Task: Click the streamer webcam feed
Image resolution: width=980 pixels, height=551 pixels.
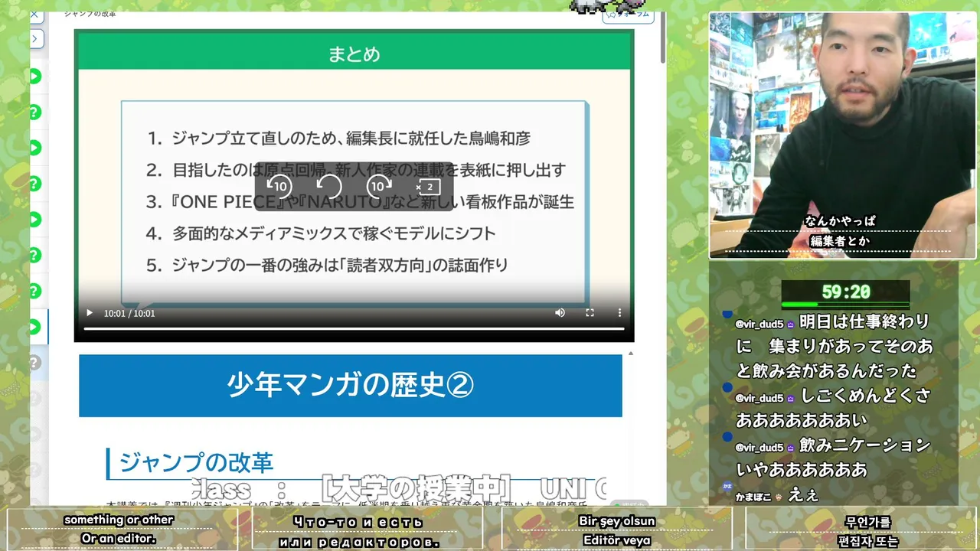Action: [x=842, y=135]
